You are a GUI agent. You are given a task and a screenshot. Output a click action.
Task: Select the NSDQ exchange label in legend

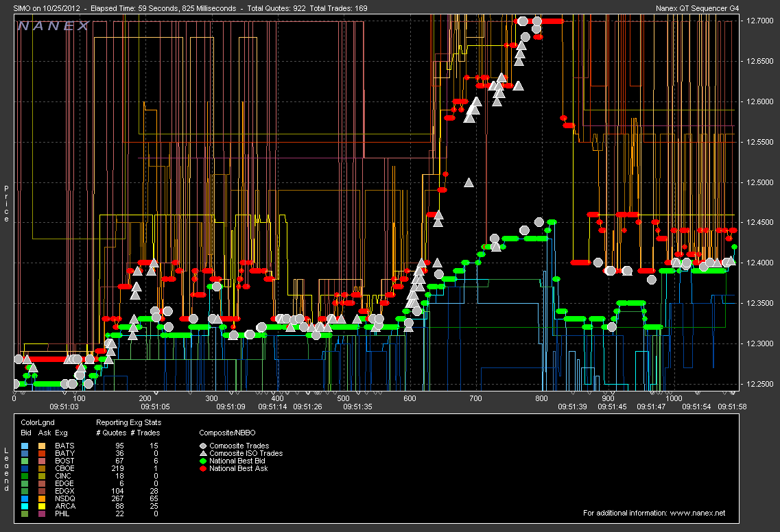[x=66, y=498]
